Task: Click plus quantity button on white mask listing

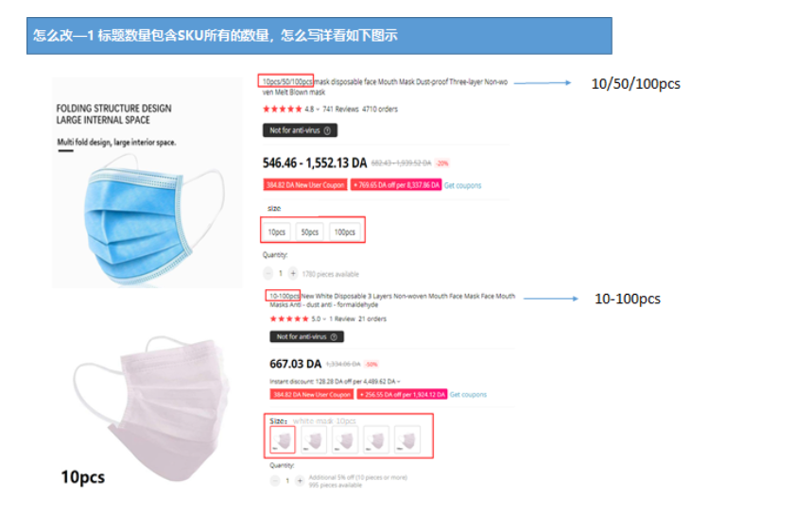Action: [300, 481]
